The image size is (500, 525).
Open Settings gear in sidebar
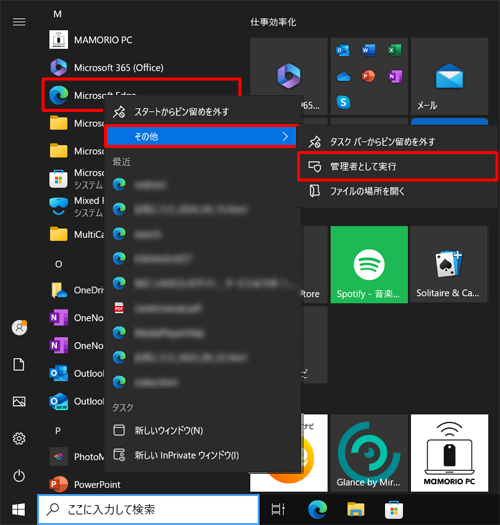tap(19, 438)
